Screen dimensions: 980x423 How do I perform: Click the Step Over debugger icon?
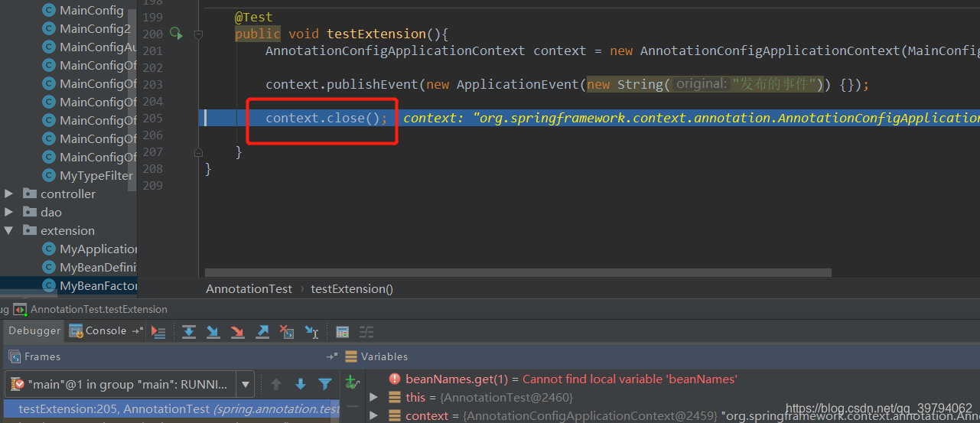point(189,331)
